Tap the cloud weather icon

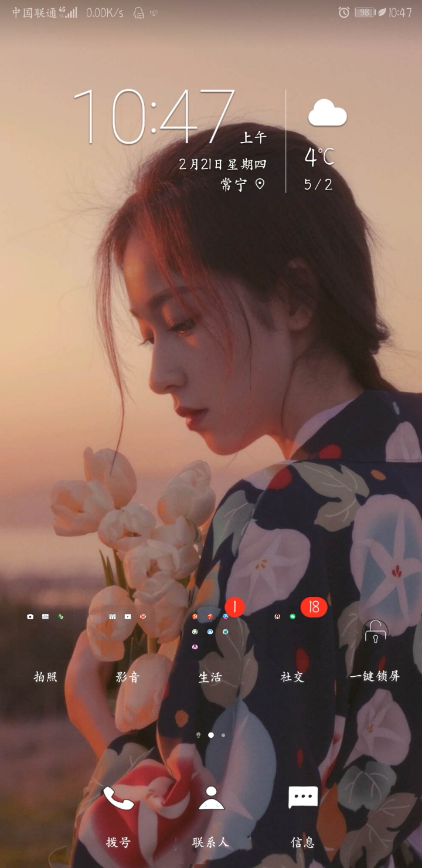point(327,113)
